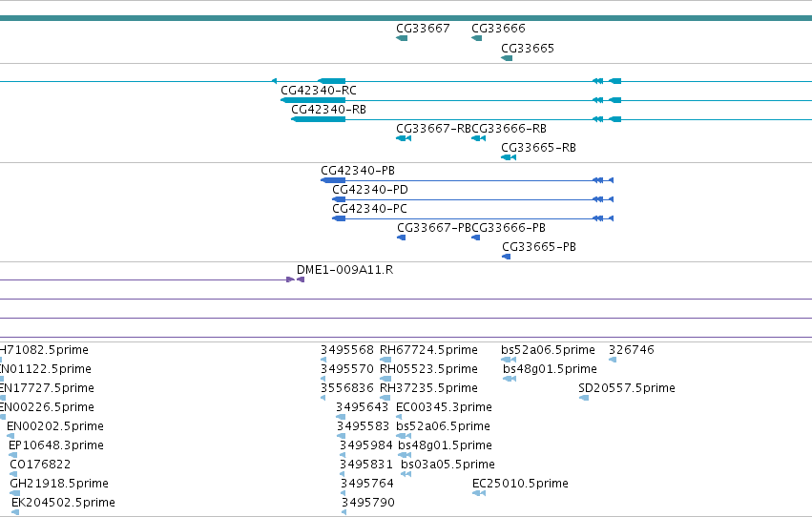Select the EC25010.5prime EST label
The image size is (812, 517).
[x=520, y=484]
